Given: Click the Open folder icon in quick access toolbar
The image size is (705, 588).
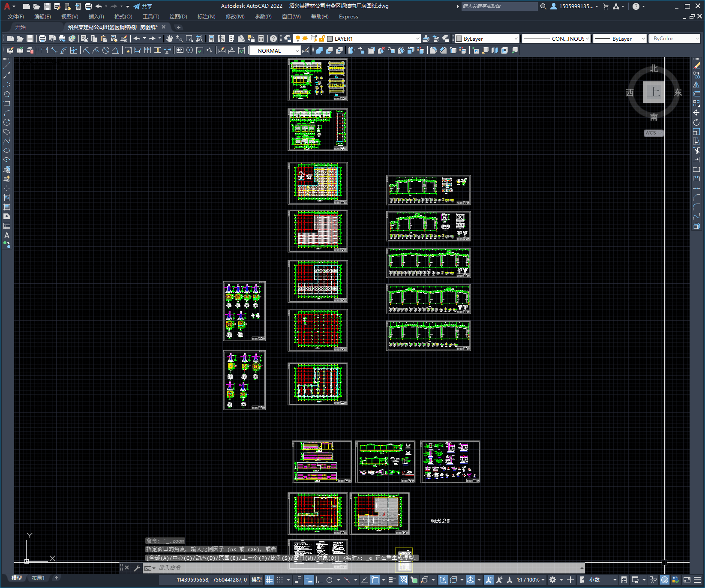Looking at the screenshot, I should (x=37, y=6).
